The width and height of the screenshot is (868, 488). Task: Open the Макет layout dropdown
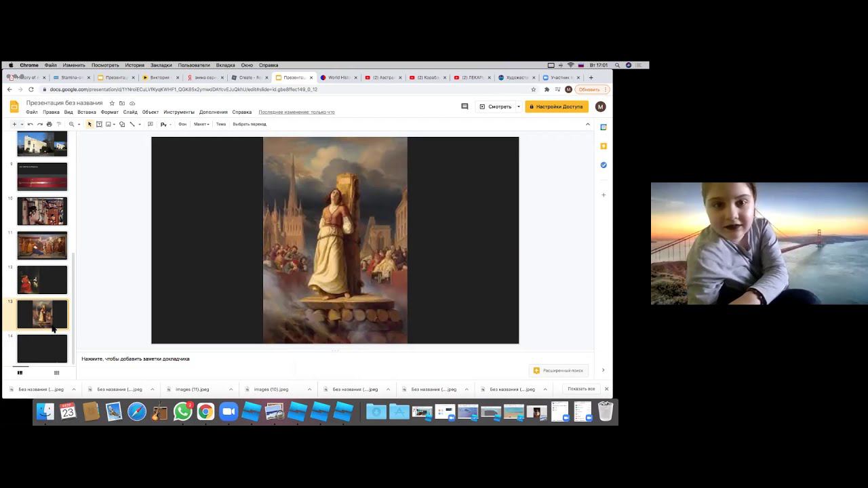coord(201,124)
